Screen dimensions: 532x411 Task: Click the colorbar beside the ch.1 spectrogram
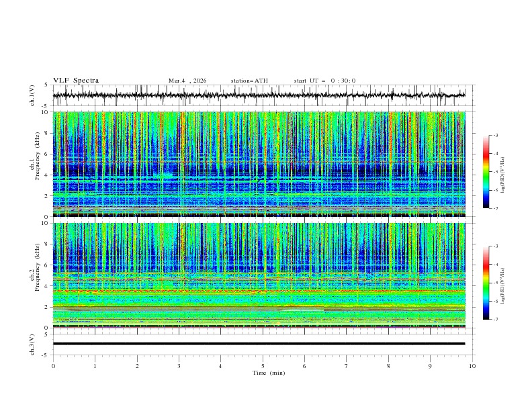[x=486, y=172]
